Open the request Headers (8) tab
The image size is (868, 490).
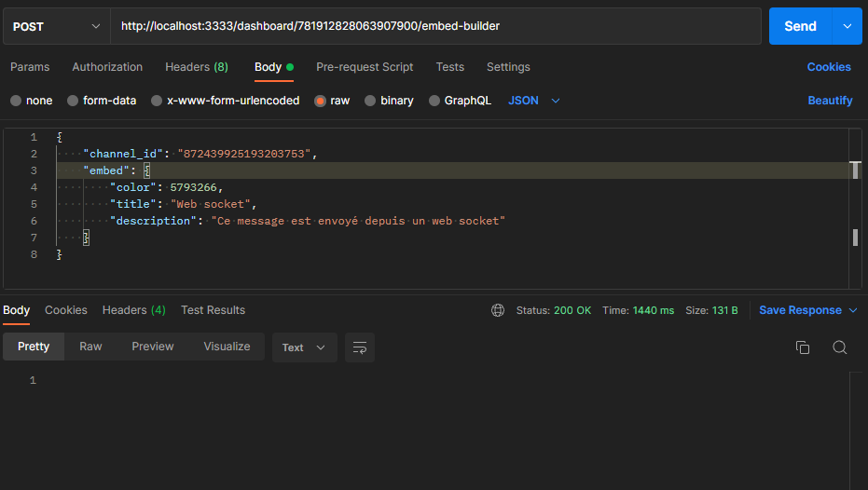coord(197,67)
